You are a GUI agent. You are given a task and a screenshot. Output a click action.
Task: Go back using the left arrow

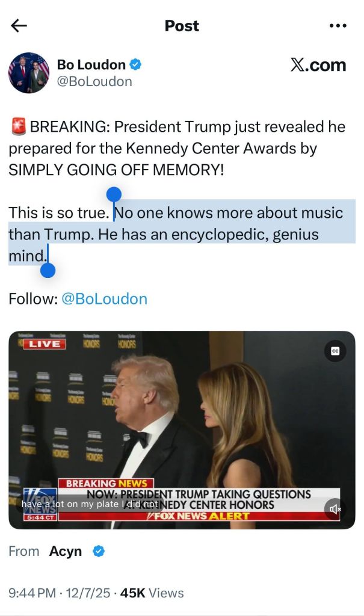click(x=19, y=26)
